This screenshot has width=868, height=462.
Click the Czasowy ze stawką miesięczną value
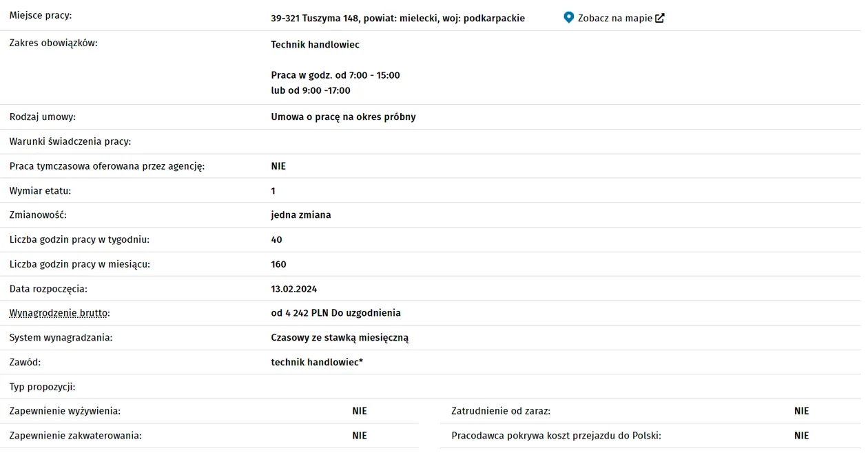[x=340, y=338]
